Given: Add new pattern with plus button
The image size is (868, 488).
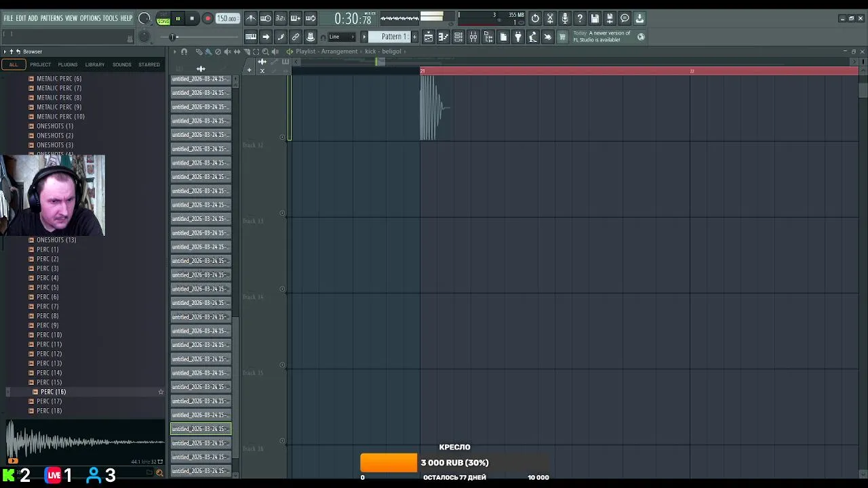Looking at the screenshot, I should point(414,37).
